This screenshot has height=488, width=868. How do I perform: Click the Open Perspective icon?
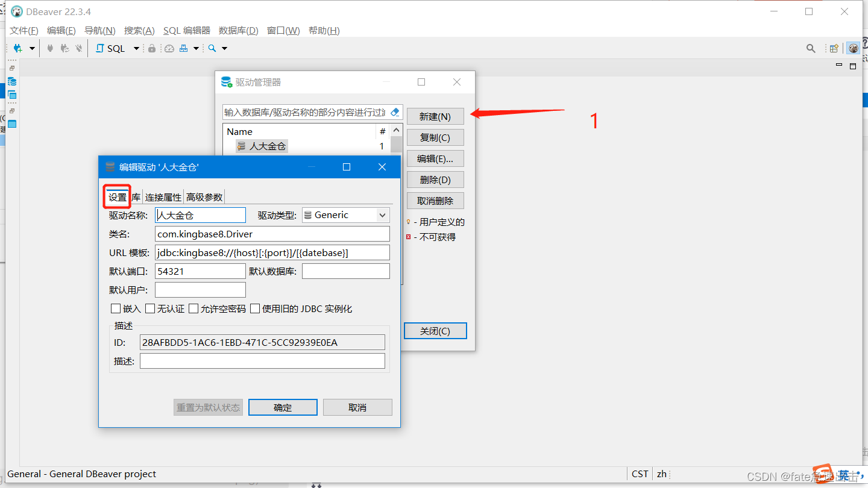(834, 48)
